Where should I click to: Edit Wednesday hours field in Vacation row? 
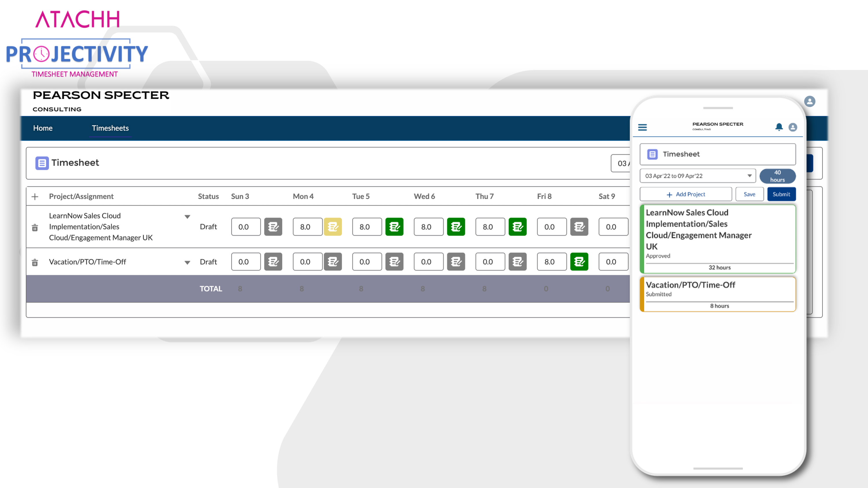pyautogui.click(x=429, y=262)
